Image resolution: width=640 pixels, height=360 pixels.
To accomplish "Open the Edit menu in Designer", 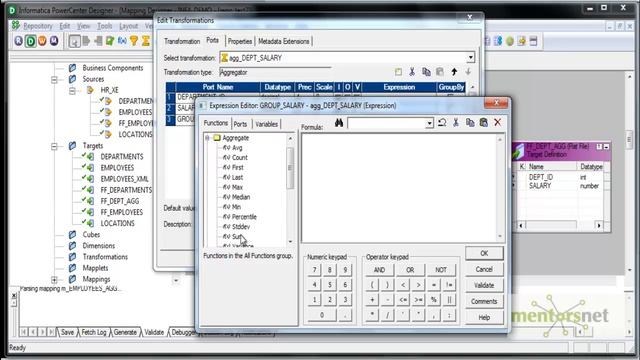I will [x=64, y=26].
